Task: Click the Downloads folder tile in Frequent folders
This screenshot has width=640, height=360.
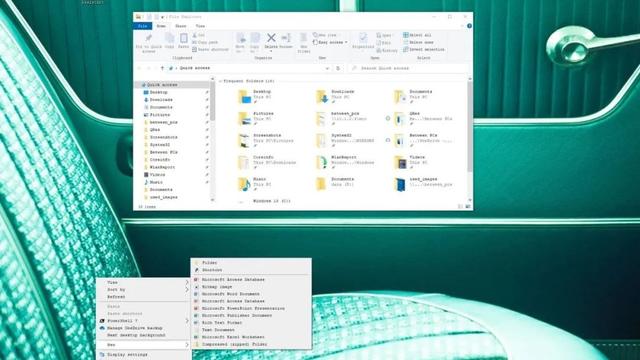Action: [335, 97]
